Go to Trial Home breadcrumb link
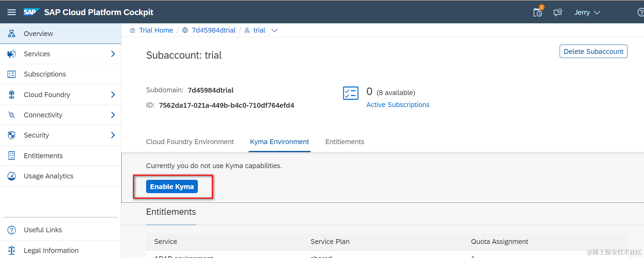The width and height of the screenshot is (644, 258). pos(156,30)
